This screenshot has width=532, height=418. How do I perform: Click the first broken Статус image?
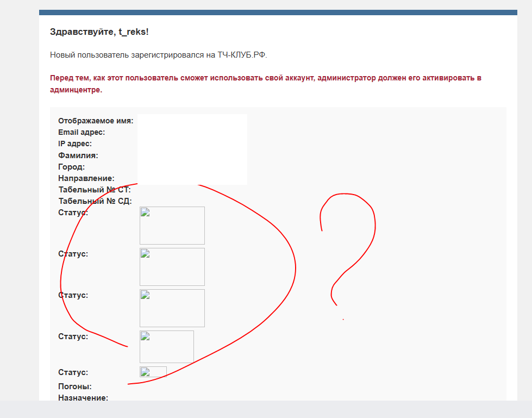pyautogui.click(x=172, y=225)
